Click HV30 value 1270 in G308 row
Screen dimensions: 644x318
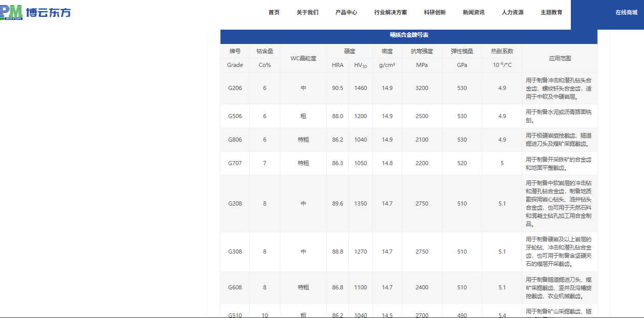click(361, 252)
